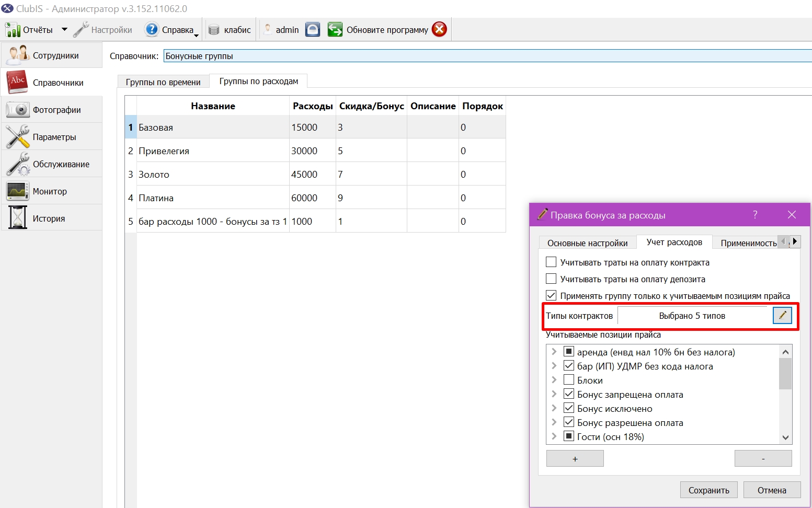Click the Отмена button
812x508 pixels.
772,490
